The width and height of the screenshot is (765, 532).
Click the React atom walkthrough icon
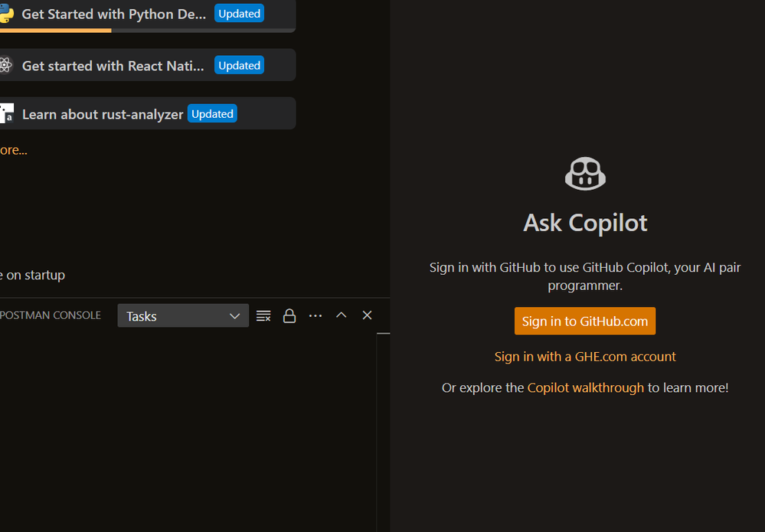click(5, 65)
